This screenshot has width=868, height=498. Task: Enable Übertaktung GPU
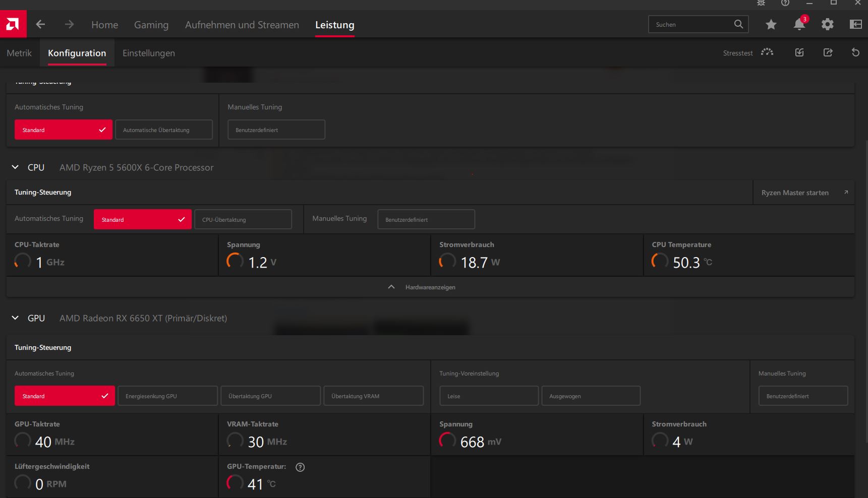(271, 396)
